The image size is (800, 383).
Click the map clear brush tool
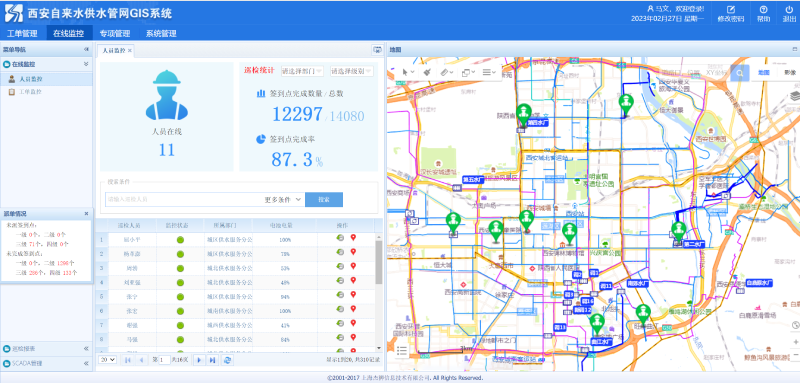(428, 72)
